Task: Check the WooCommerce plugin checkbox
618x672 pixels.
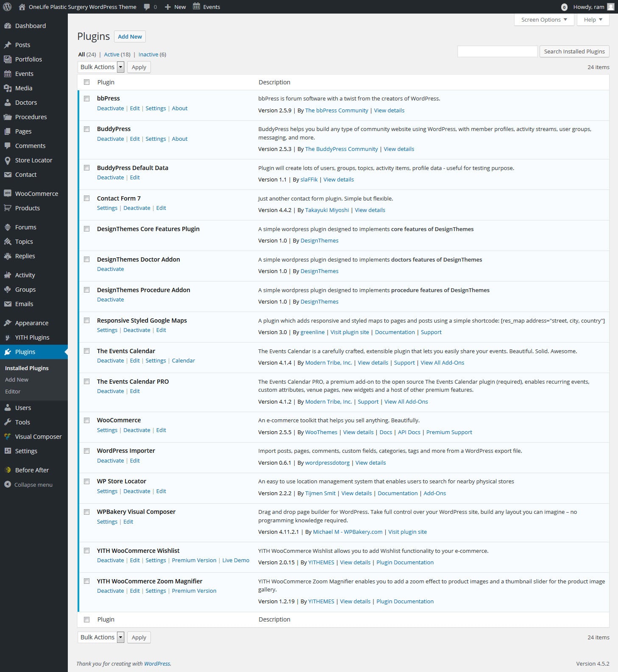Action: coord(87,420)
